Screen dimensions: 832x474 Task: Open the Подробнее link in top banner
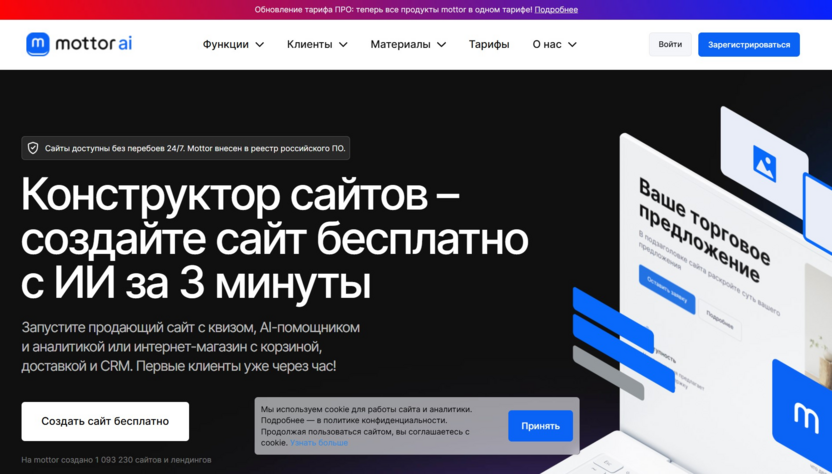coord(556,10)
